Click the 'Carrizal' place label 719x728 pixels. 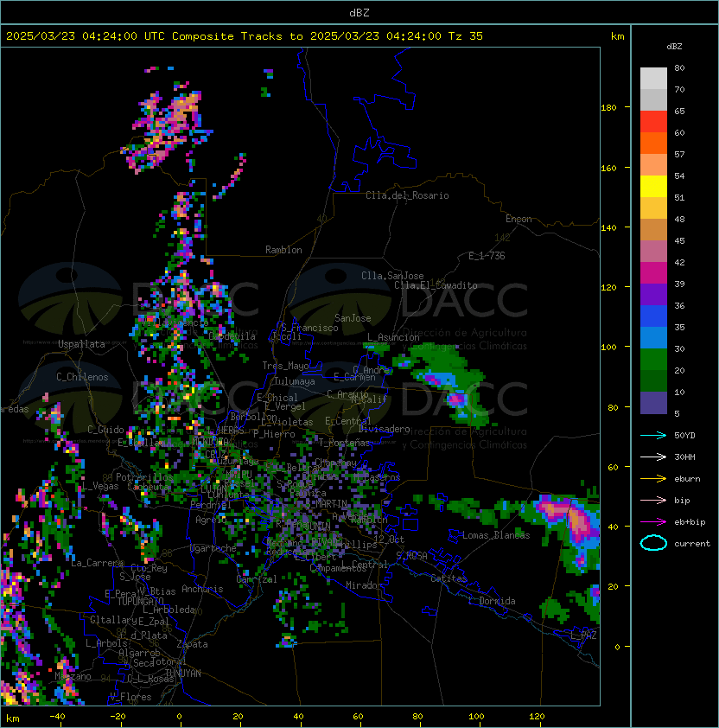(257, 579)
